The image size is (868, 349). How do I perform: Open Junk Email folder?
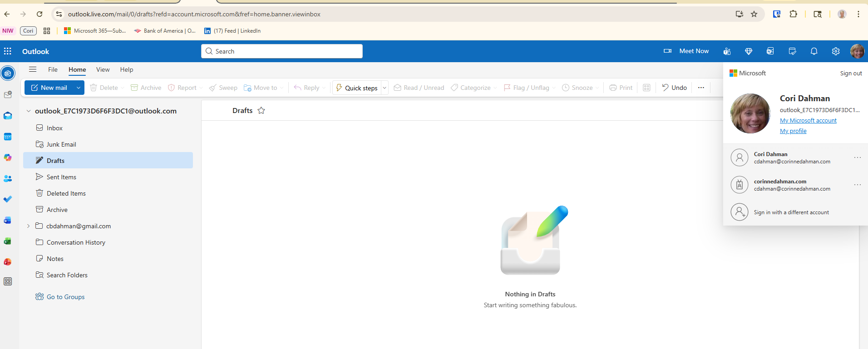108,144
